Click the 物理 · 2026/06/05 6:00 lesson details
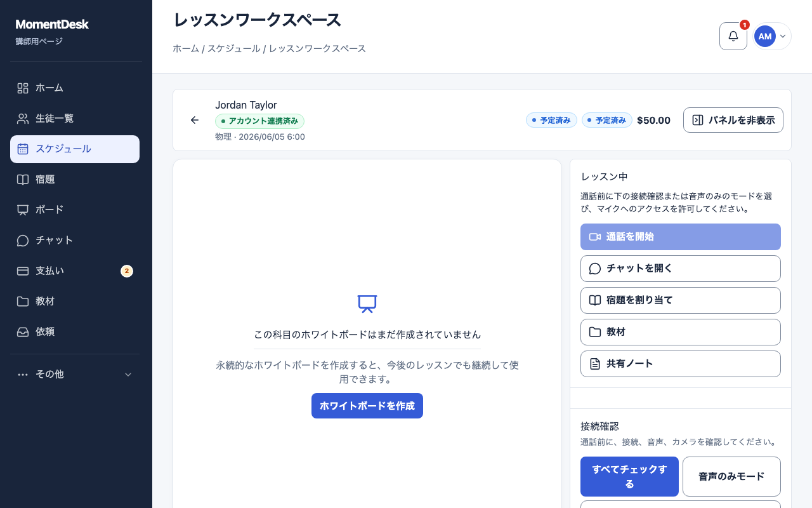Image resolution: width=812 pixels, height=508 pixels. point(260,137)
